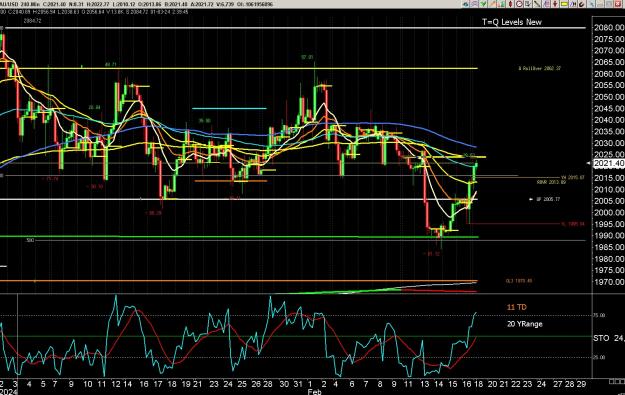
Task: Click date 12 on the time axis
Action: point(116,384)
